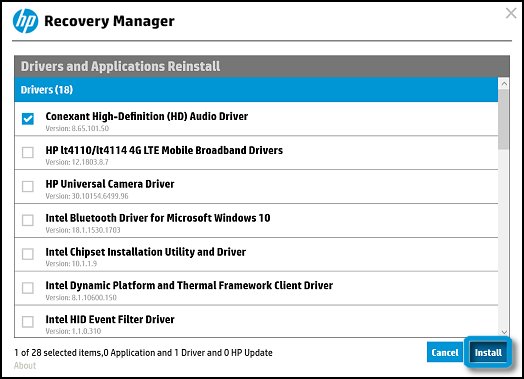This screenshot has height=379, width=524.
Task: Check HP lt4110/lt4114 Mobile Broadband Drivers box
Action: [28, 152]
